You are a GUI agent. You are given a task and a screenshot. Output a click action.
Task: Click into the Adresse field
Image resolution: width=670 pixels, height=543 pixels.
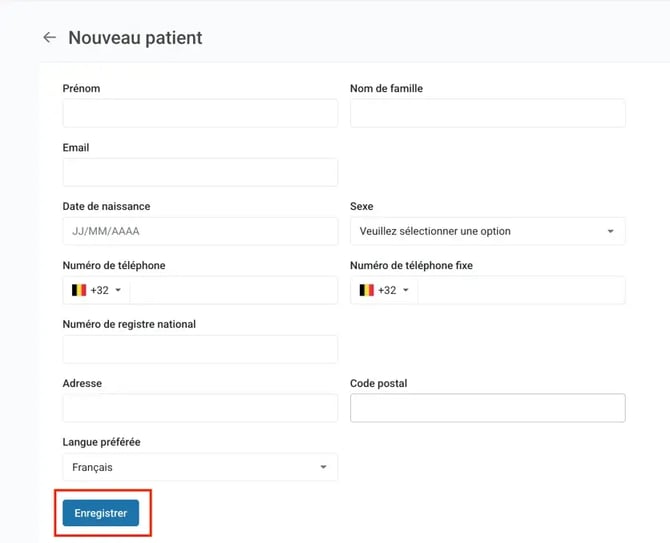200,408
